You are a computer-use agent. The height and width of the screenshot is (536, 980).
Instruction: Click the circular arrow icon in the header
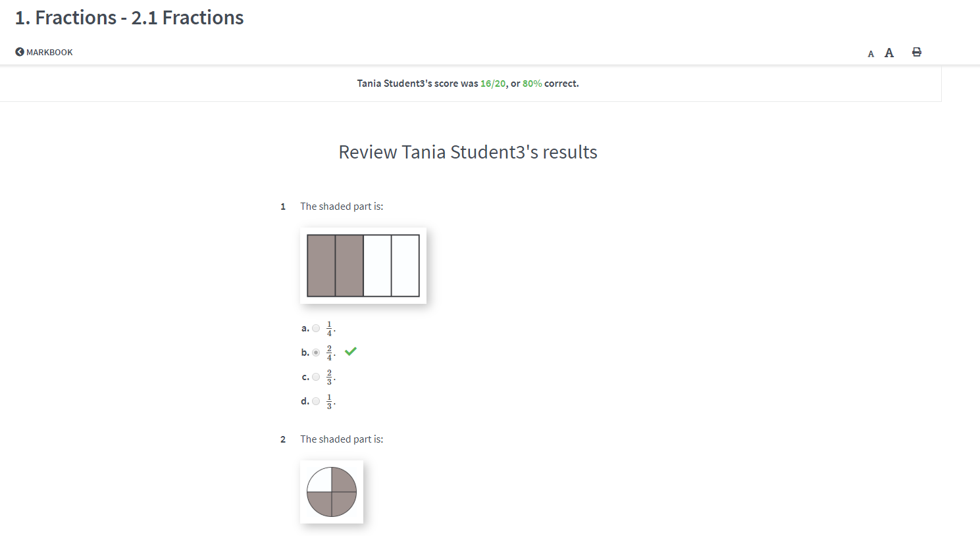[18, 51]
